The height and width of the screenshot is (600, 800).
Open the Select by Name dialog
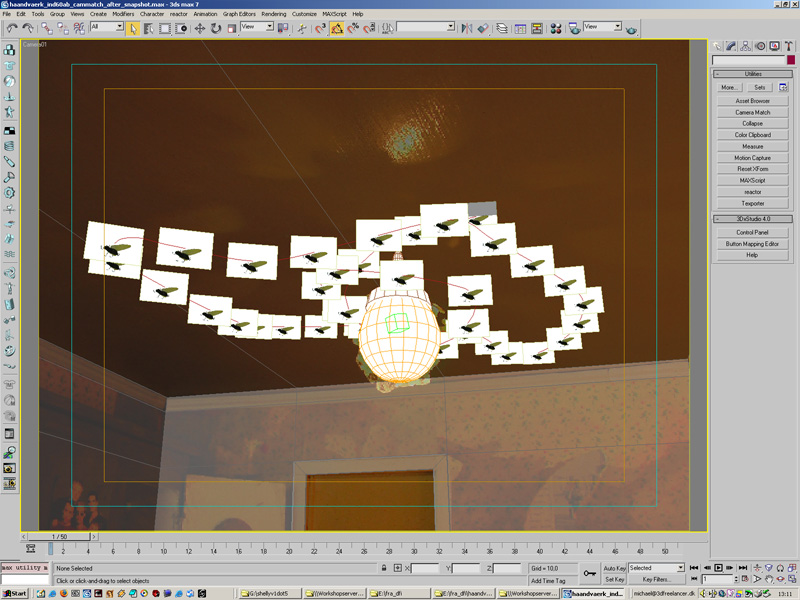149,29
